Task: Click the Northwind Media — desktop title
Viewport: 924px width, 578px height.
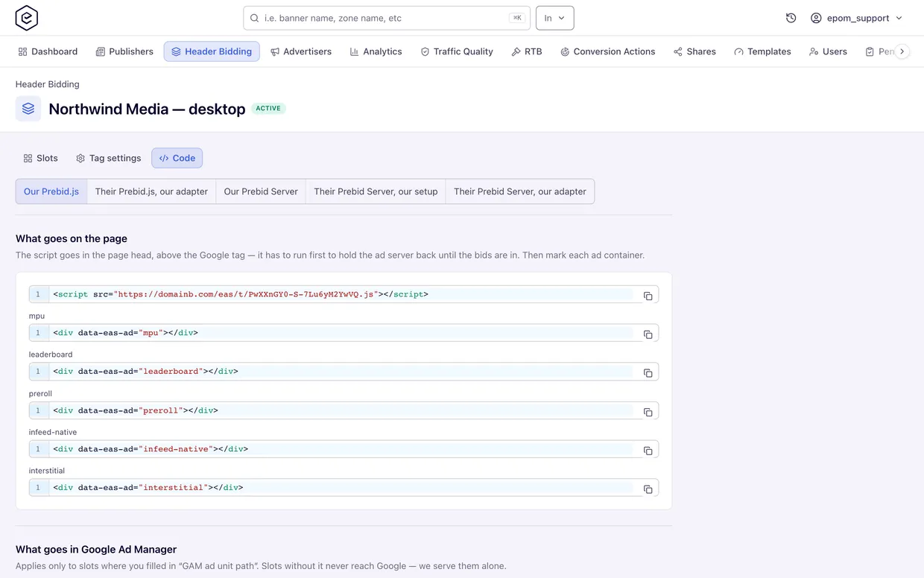Action: tap(147, 109)
